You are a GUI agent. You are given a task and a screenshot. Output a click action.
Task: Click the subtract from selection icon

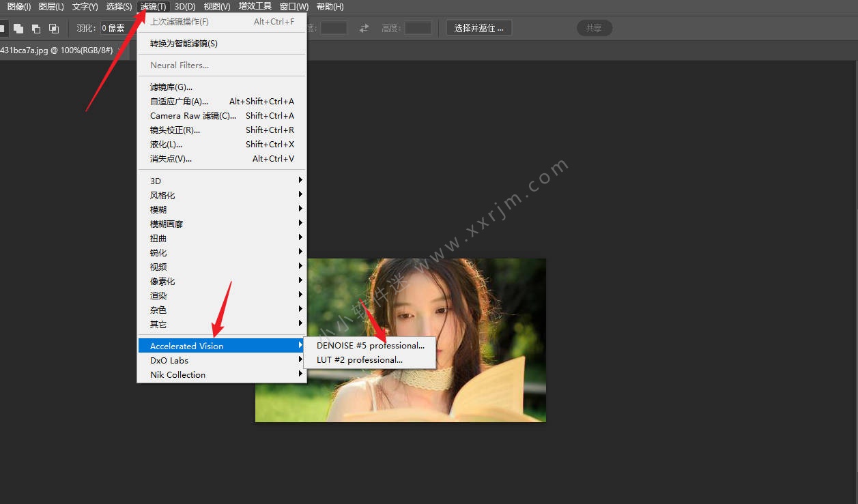coord(36,28)
